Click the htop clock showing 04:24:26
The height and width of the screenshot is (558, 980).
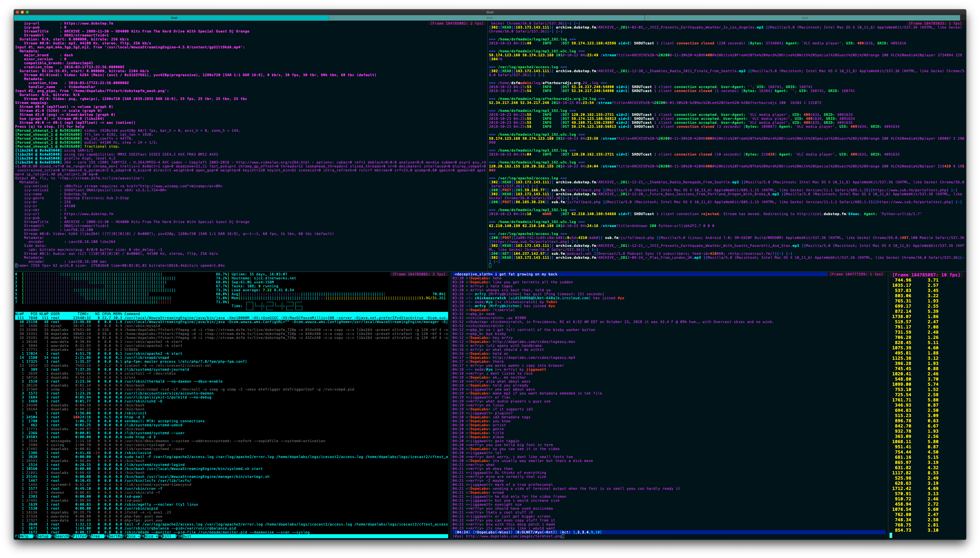point(274,306)
